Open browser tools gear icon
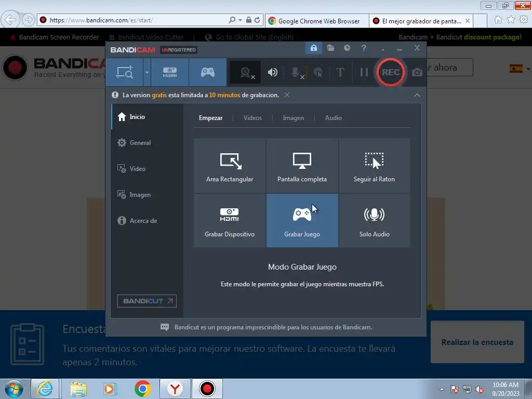Viewport: 532px width, 399px height. [x=524, y=20]
